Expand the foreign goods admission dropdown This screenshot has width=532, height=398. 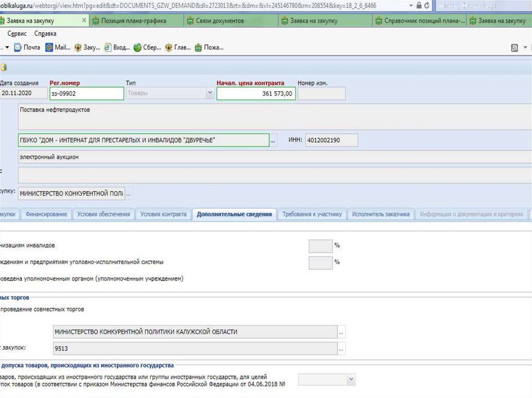[351, 380]
